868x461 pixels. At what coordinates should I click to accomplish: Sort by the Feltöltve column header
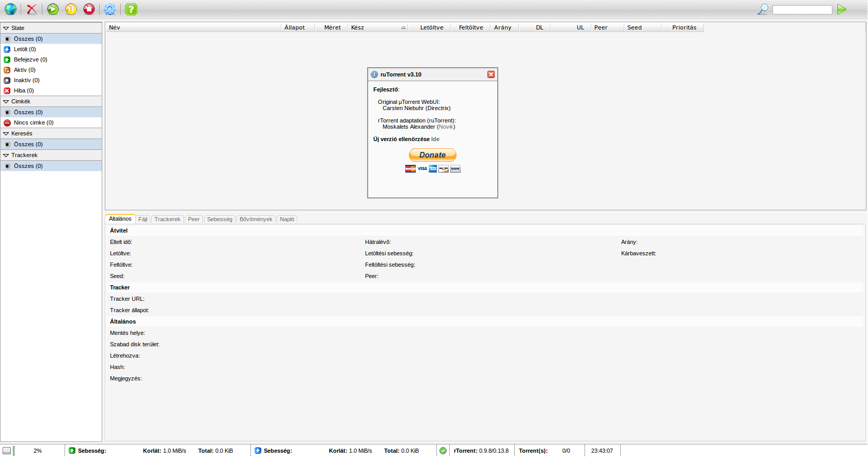(470, 27)
